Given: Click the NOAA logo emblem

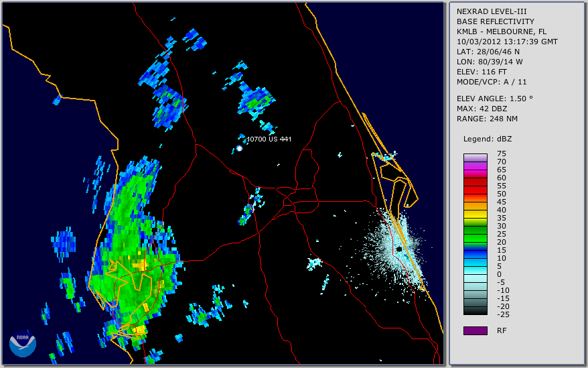Looking at the screenshot, I should (23, 344).
